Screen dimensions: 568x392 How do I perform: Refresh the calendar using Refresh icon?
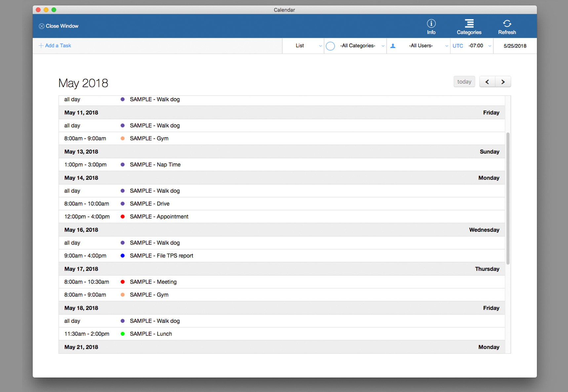507,23
